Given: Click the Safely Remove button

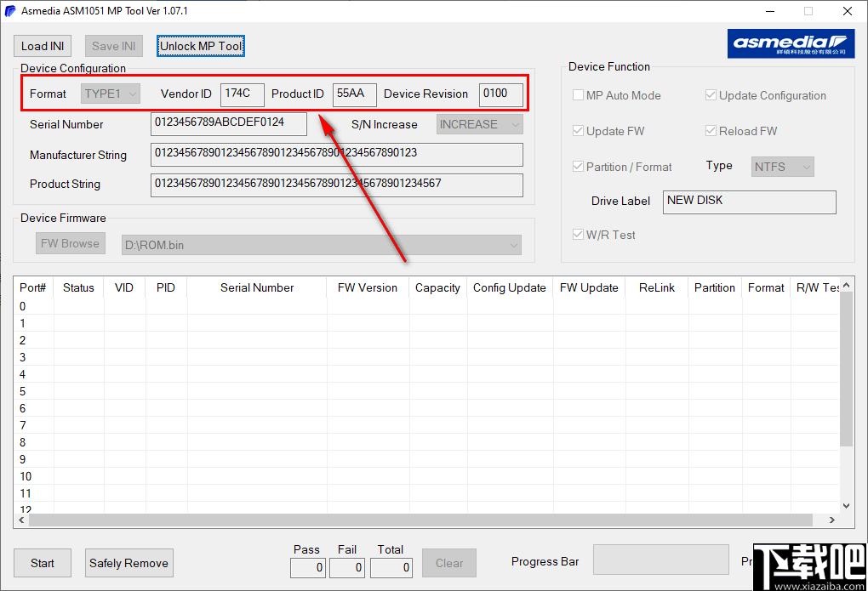Looking at the screenshot, I should (x=128, y=563).
